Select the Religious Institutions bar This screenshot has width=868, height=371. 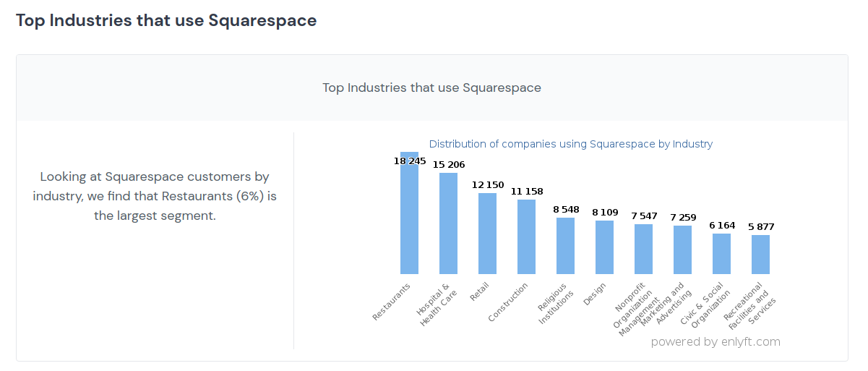(565, 246)
